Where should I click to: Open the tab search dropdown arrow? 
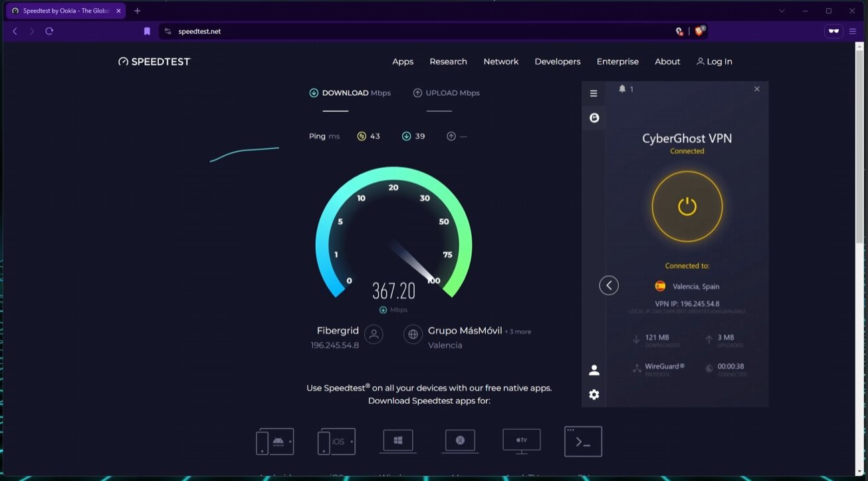point(782,11)
